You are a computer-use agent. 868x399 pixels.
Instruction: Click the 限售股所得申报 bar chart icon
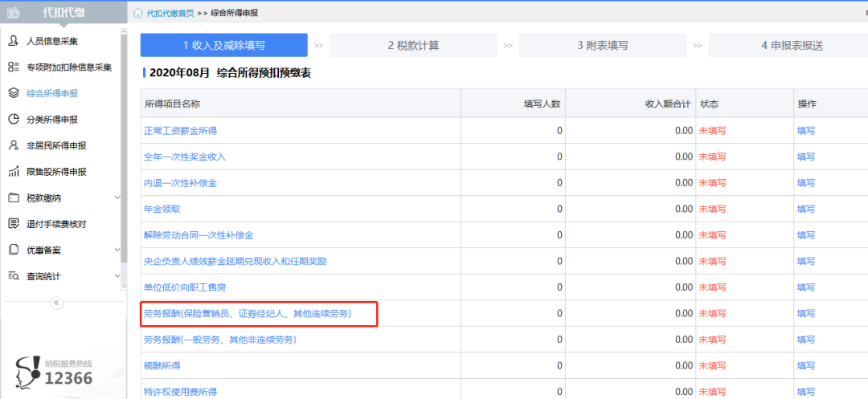[14, 172]
